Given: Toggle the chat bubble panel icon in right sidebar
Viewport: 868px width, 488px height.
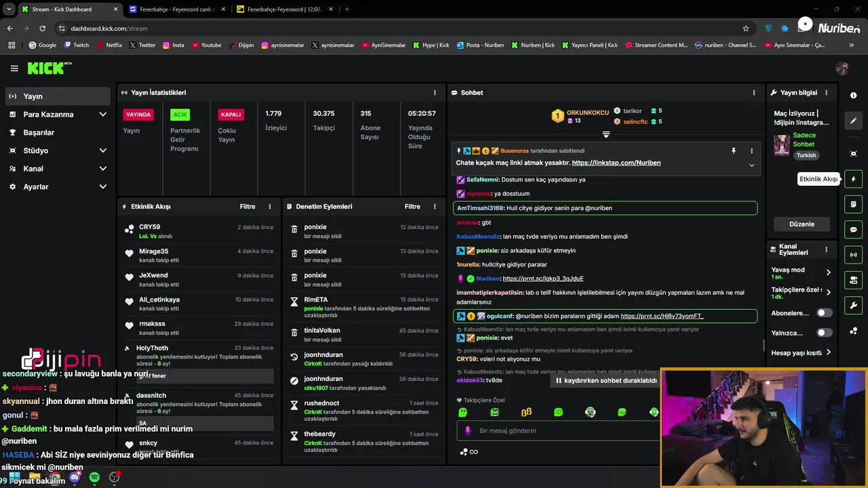Looking at the screenshot, I should click(x=853, y=230).
